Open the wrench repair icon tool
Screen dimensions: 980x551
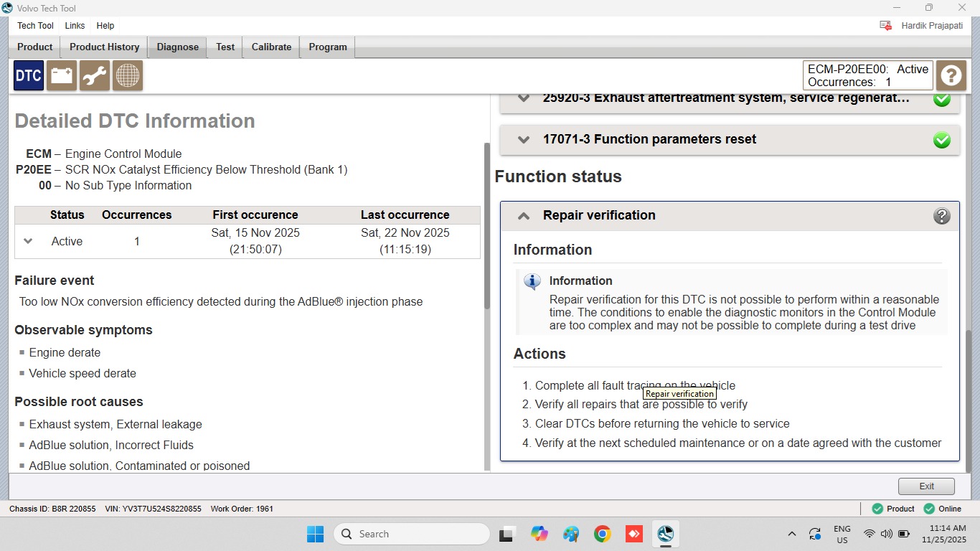point(95,75)
